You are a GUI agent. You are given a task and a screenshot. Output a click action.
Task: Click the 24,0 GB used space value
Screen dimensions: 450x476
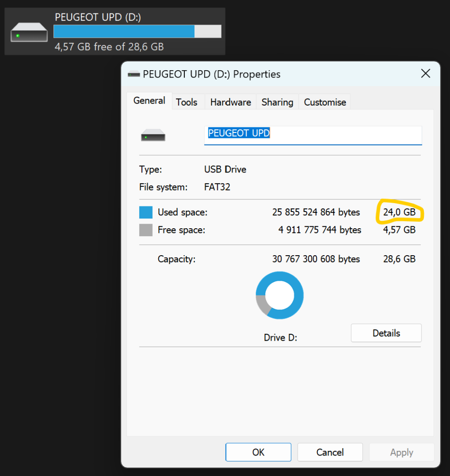(399, 212)
